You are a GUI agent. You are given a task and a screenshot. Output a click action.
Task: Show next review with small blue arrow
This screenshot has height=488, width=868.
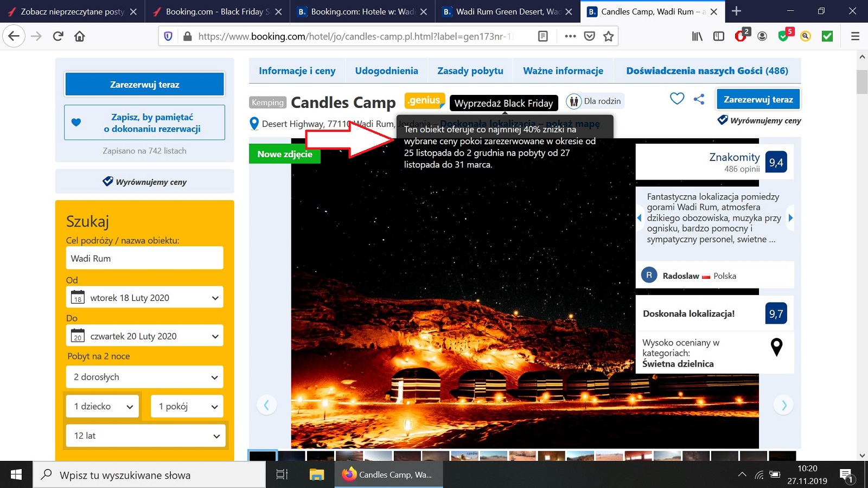click(790, 218)
